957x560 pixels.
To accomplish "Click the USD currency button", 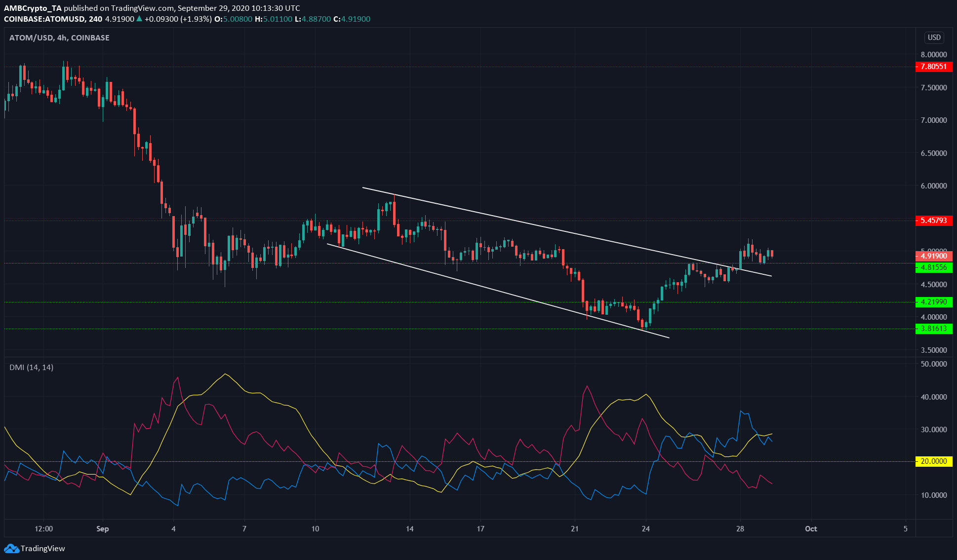I will (x=934, y=37).
